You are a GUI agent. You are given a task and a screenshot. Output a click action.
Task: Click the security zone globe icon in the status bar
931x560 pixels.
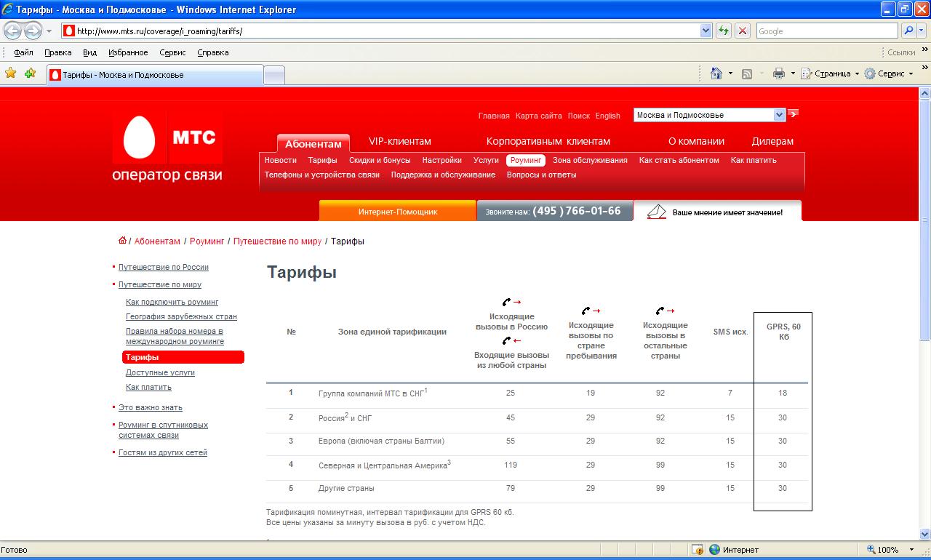coord(714,550)
